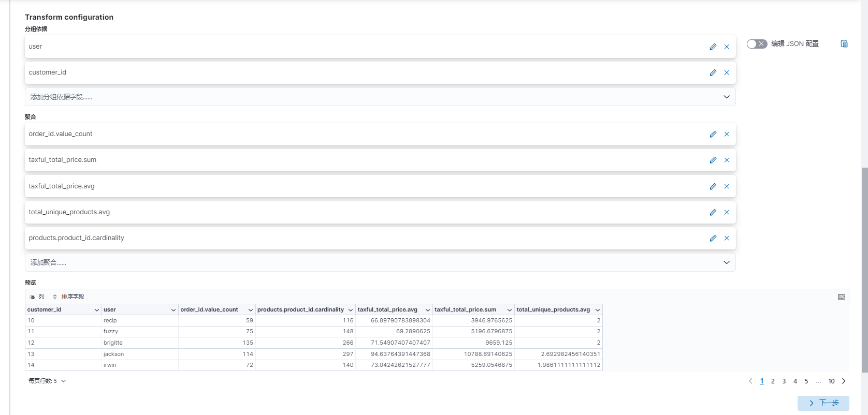Toggle 编辑 JSON 配置 switch
Screen dimensions: 868x415
(x=757, y=44)
